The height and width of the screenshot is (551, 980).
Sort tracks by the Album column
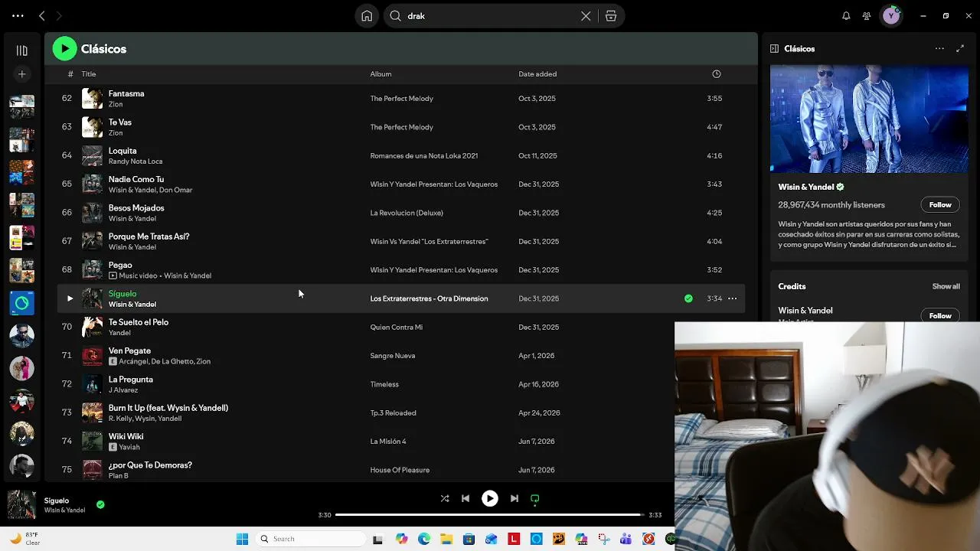381,74
